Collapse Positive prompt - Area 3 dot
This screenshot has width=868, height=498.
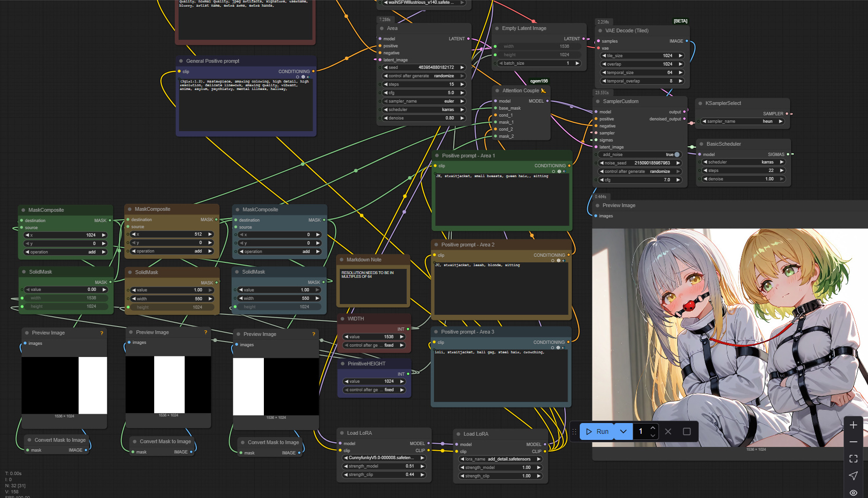(x=436, y=332)
